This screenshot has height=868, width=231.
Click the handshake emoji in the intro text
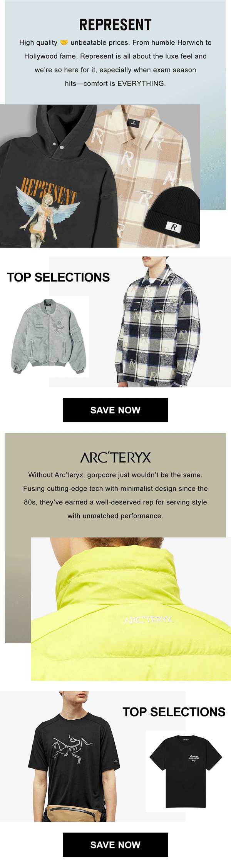(64, 42)
